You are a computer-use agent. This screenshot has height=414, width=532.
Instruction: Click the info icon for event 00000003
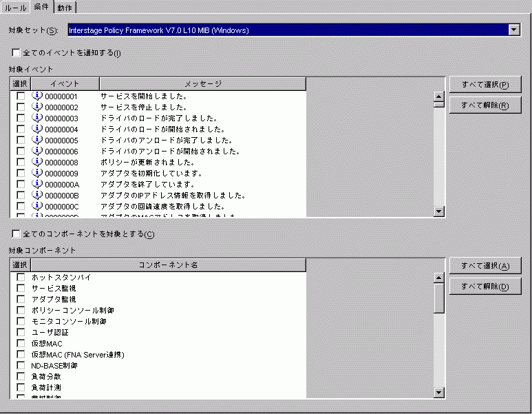37,118
